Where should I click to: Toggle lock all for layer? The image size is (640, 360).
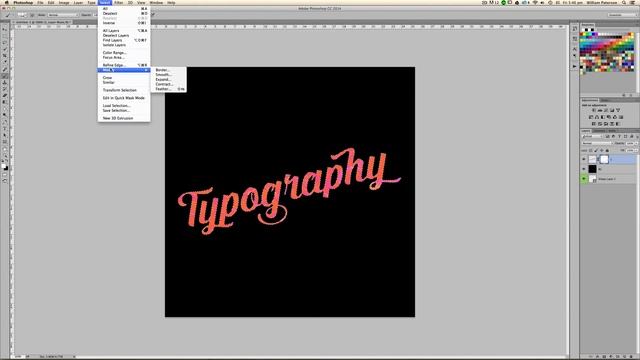607,150
